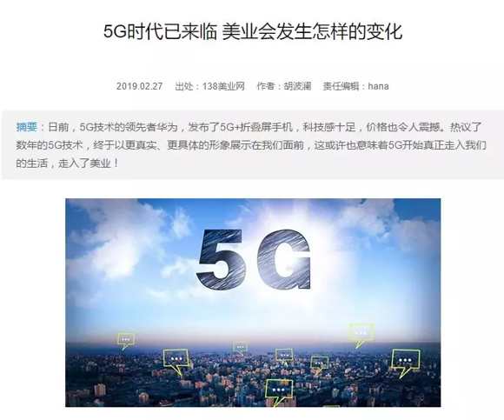Click the chat bubble above the bottom center one

(284, 357)
